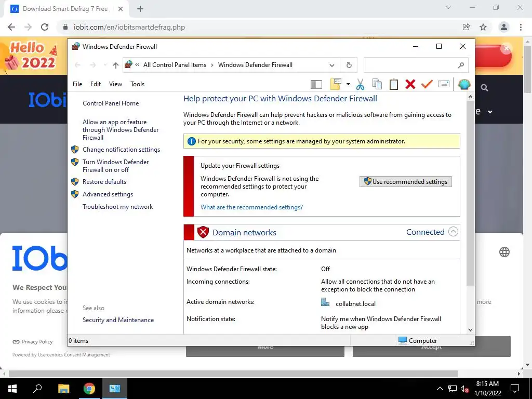Open a new Chrome tab

pos(140,9)
